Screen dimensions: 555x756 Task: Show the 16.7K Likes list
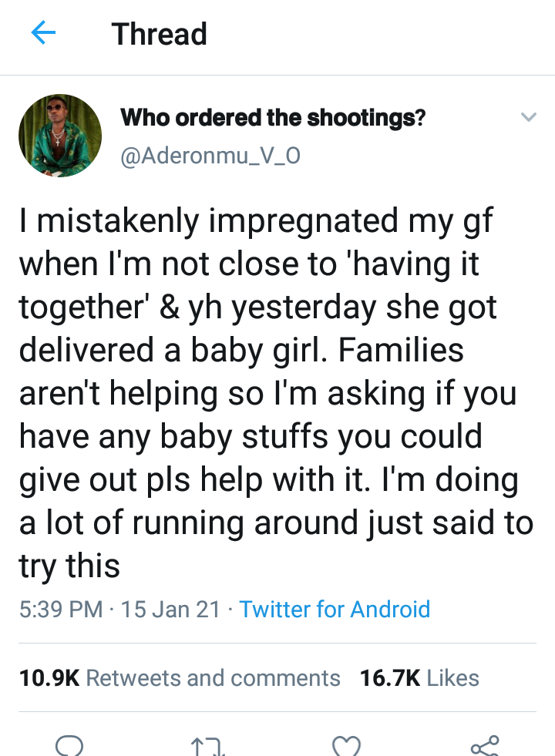(x=419, y=678)
